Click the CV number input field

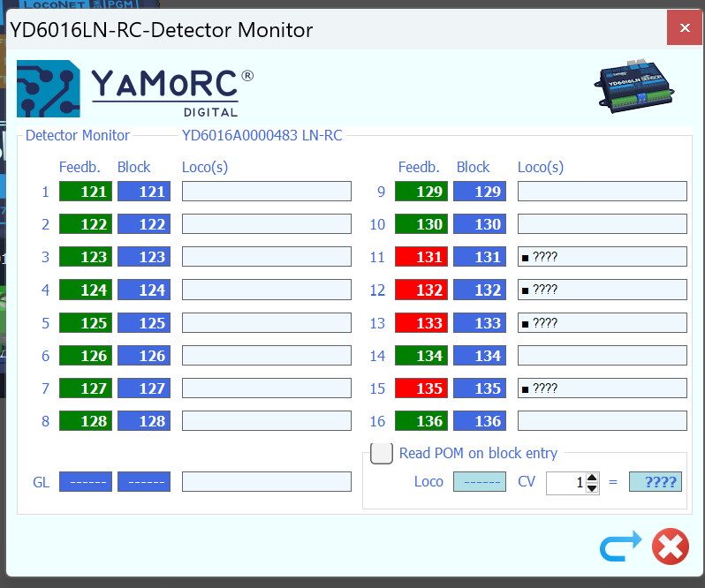[565, 483]
